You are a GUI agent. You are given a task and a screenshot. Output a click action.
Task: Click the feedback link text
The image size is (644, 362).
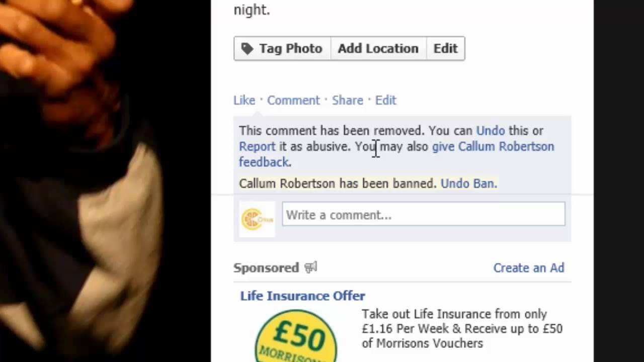(x=264, y=162)
